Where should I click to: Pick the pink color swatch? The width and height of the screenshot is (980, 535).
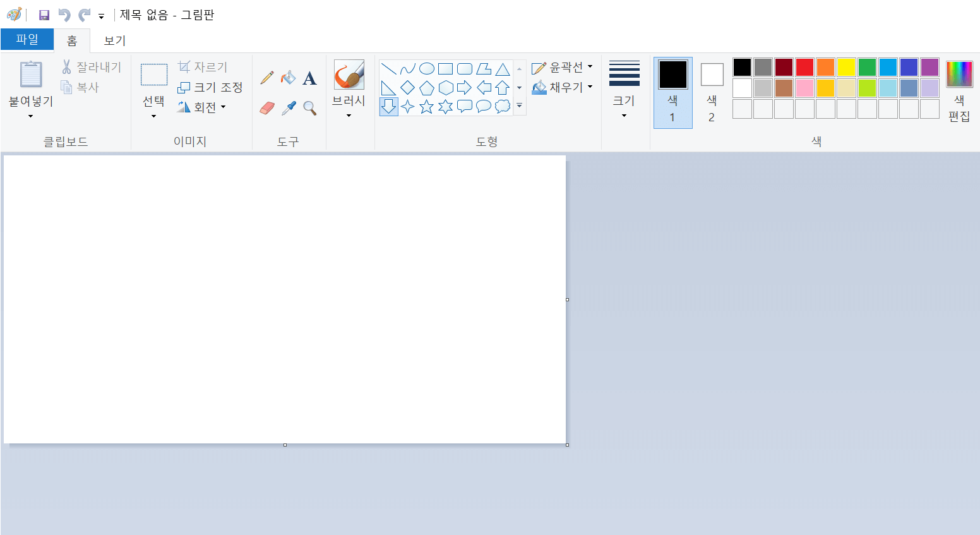(x=804, y=88)
